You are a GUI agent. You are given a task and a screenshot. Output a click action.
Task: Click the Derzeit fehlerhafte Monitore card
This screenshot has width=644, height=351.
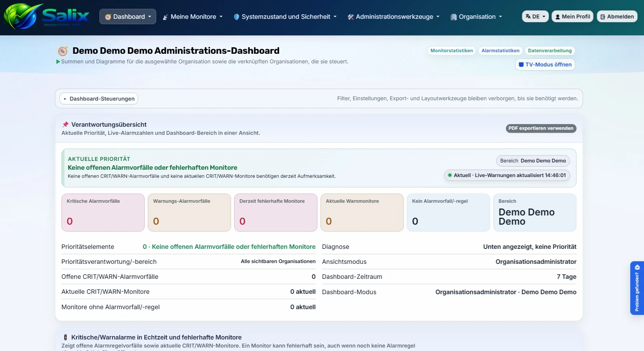[276, 212]
